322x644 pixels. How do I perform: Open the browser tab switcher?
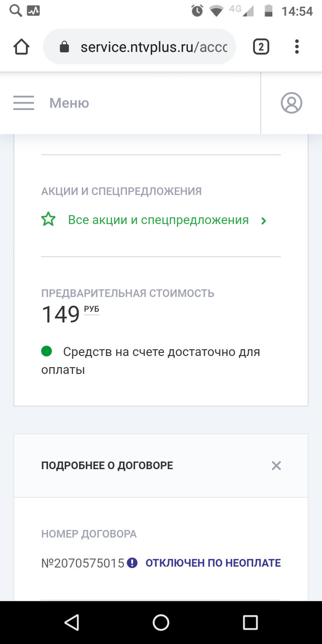click(x=261, y=47)
